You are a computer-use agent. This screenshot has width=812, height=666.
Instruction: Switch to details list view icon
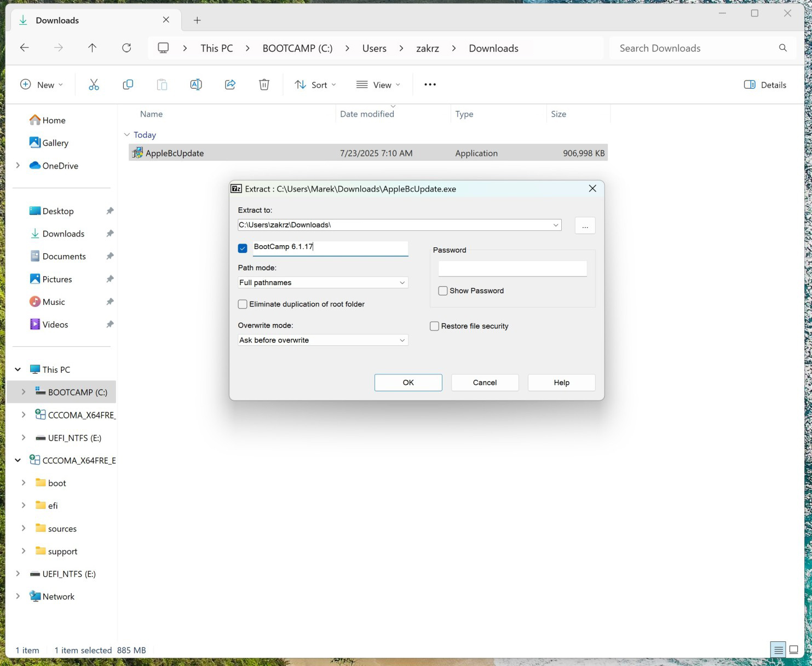pos(778,650)
